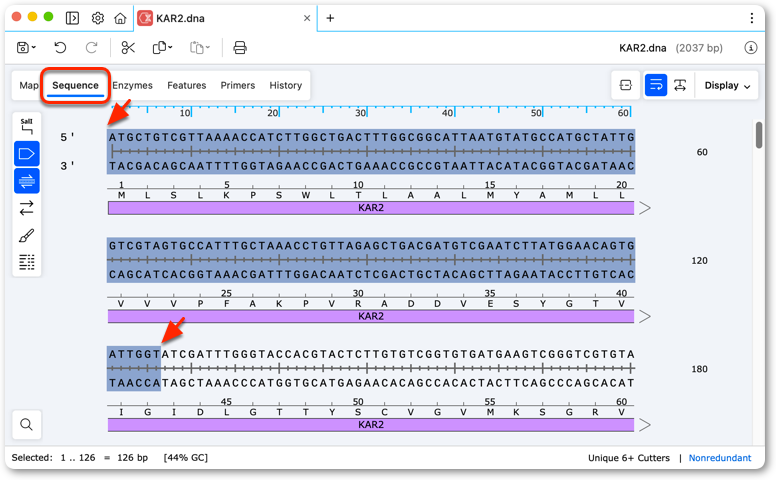Click the KAR2 feature bar in second row
The width and height of the screenshot is (776, 480).
tap(371, 316)
